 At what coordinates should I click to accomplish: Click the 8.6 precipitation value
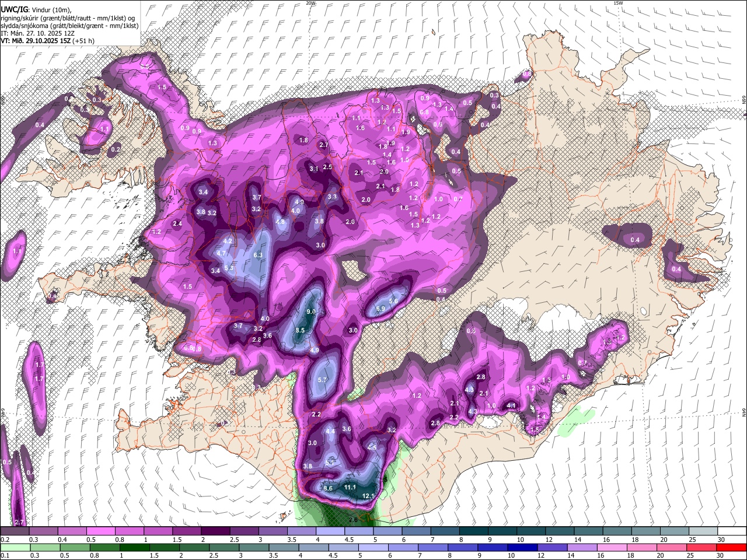[x=328, y=488]
